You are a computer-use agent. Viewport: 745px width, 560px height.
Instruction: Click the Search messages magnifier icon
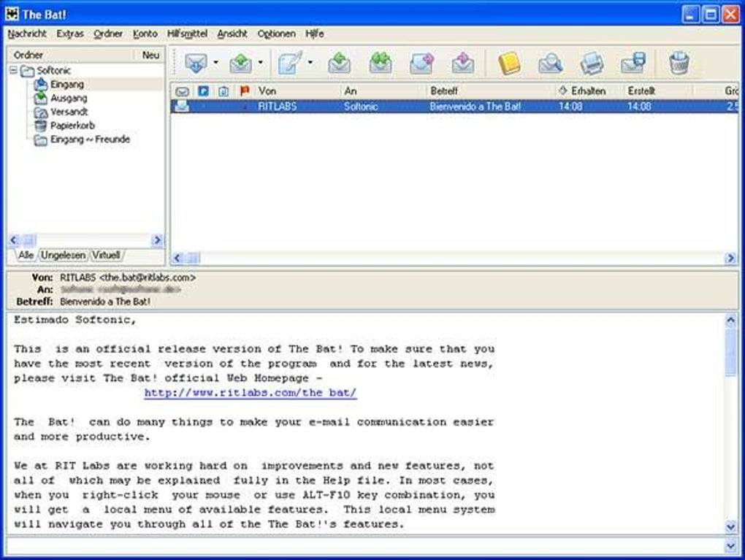(551, 64)
